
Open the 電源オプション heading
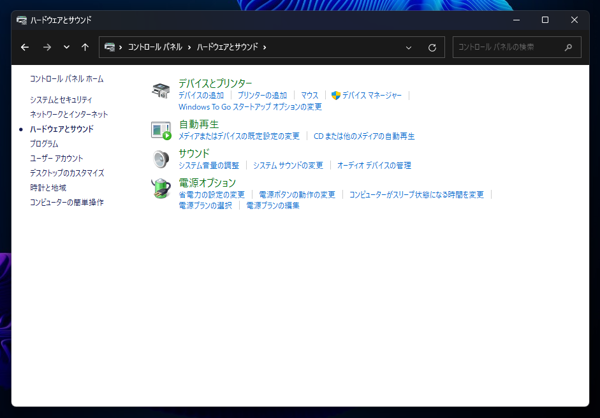[207, 183]
